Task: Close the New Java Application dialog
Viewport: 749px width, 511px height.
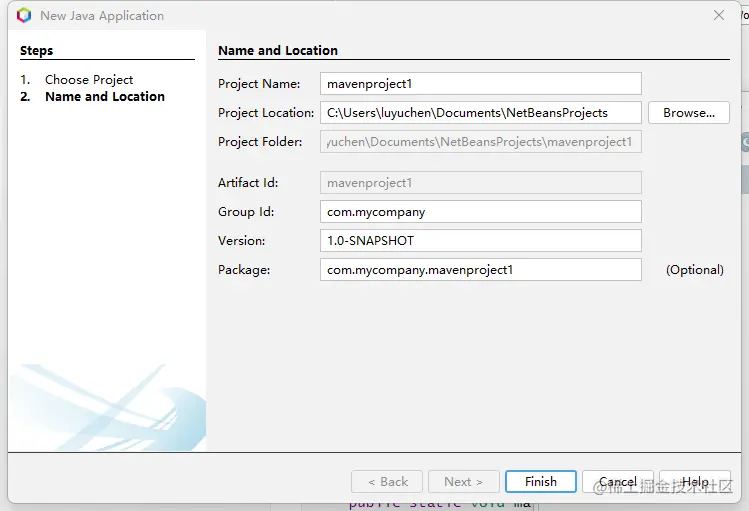Action: 718,15
